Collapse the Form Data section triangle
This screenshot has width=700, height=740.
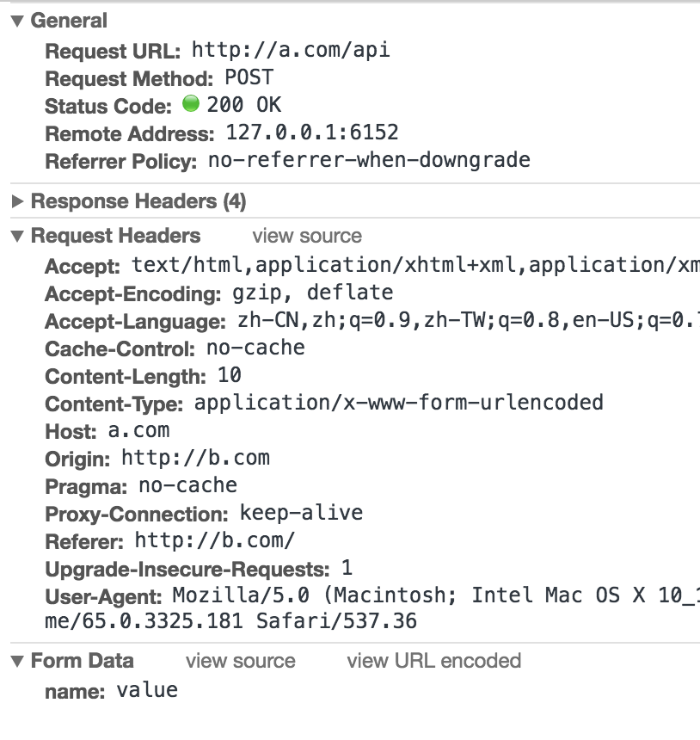pyautogui.click(x=17, y=661)
